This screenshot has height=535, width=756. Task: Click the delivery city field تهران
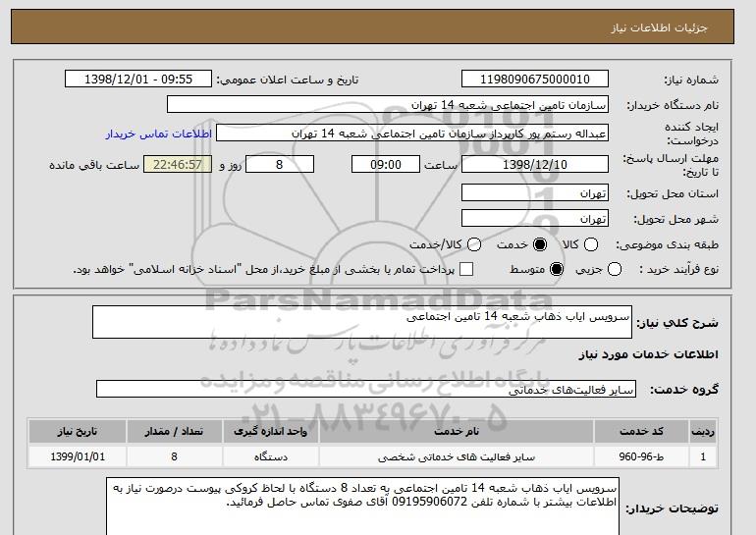pos(535,218)
